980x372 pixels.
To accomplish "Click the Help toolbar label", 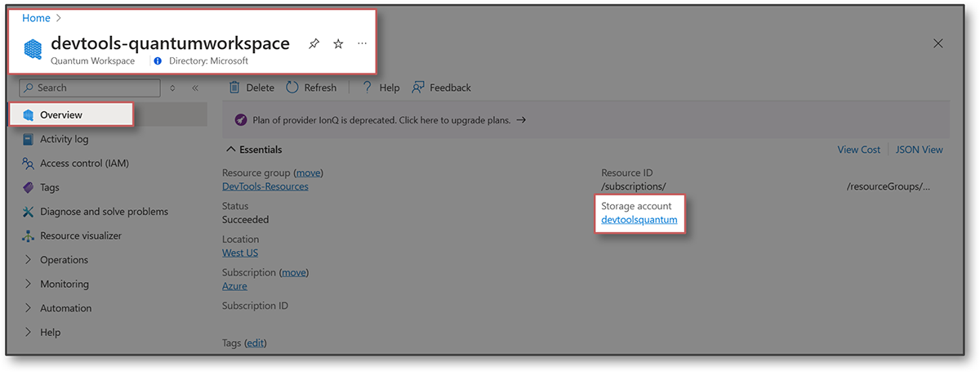I will [390, 87].
